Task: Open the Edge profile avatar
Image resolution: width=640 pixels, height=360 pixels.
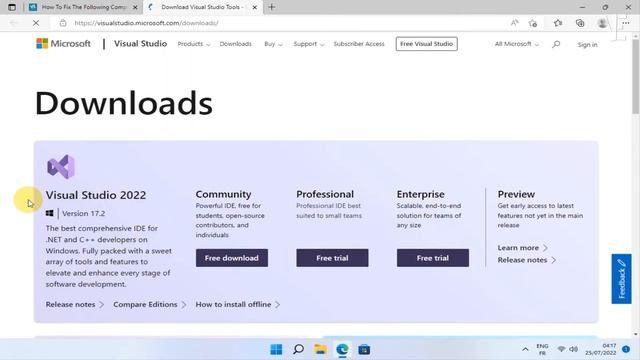Action: [602, 23]
